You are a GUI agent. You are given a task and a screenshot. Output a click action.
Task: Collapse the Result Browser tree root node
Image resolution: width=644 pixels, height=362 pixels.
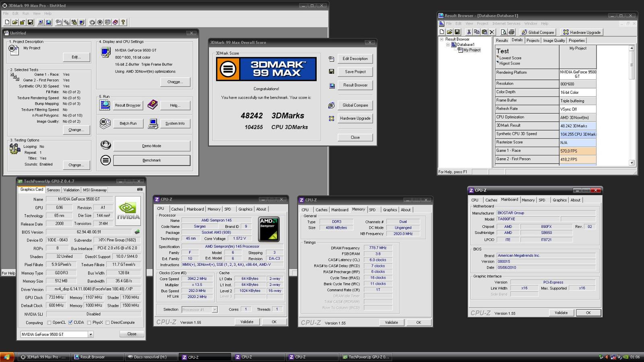[442, 39]
